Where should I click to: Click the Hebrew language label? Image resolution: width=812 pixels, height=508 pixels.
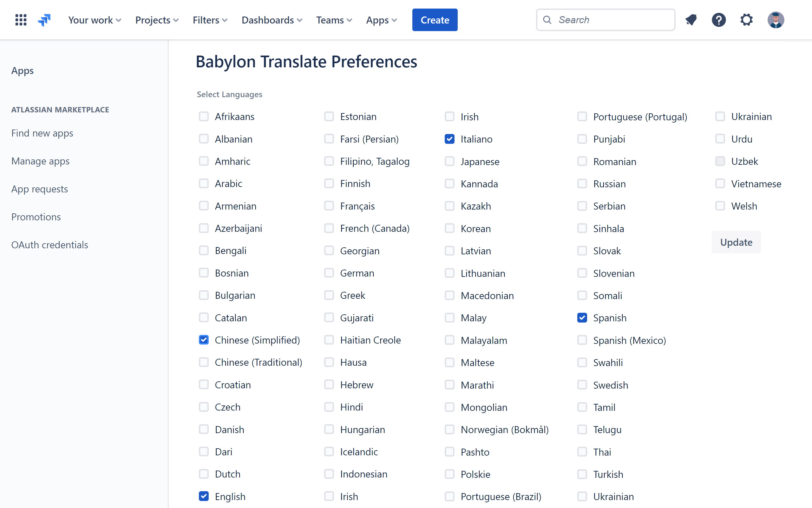click(x=357, y=385)
